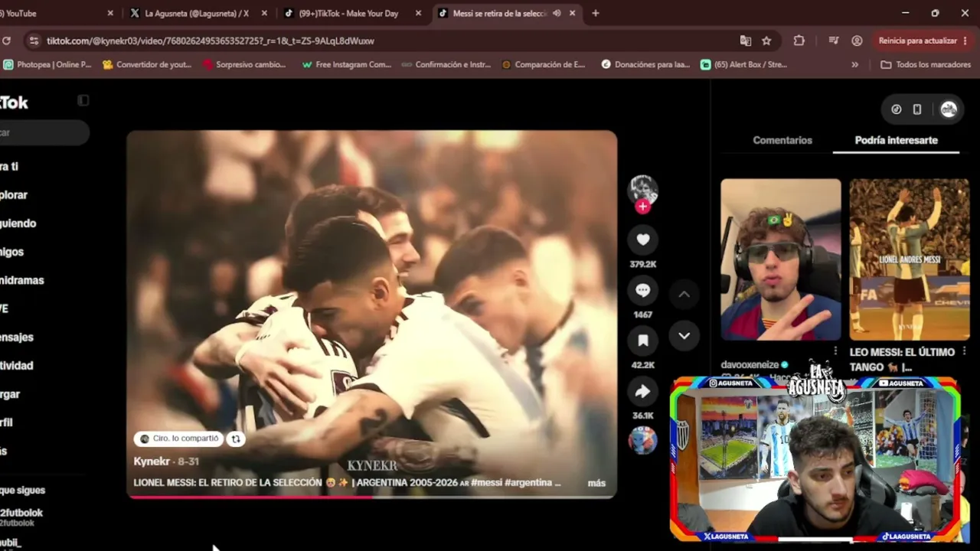Open the Chrome extensions puzzle icon

[799, 41]
